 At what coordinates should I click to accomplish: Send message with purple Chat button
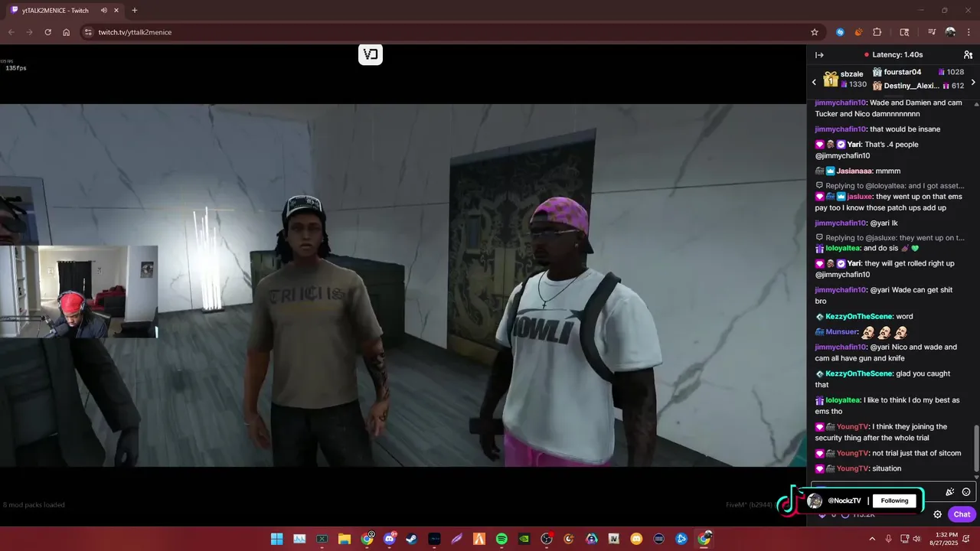[x=962, y=514]
